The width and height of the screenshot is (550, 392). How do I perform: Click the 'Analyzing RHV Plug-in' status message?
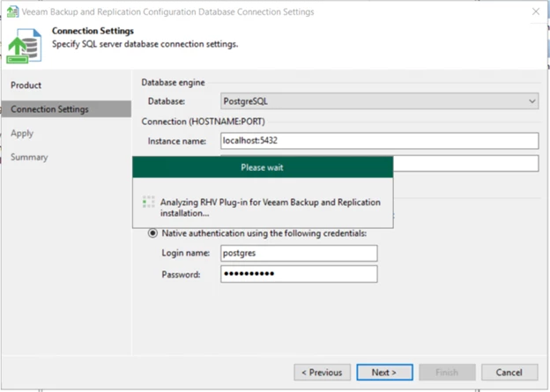(x=271, y=208)
